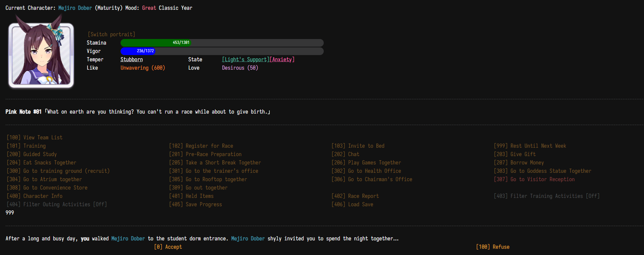This screenshot has height=255, width=644.
Task: Choose Rest Until Next Week
Action: coord(530,146)
